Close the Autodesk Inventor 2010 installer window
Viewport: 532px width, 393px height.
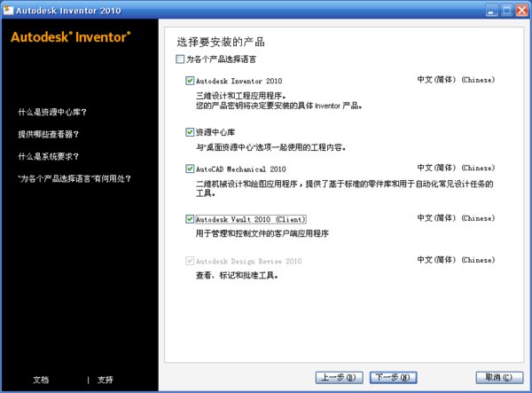[x=522, y=11]
